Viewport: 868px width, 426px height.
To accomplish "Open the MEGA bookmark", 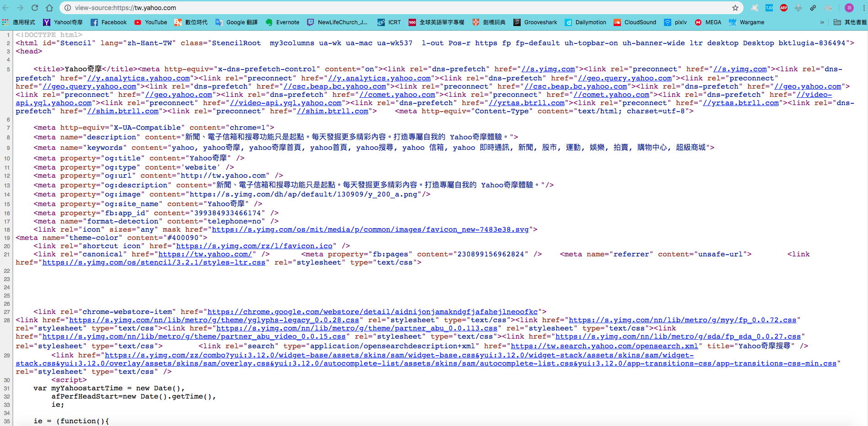I will tap(708, 22).
